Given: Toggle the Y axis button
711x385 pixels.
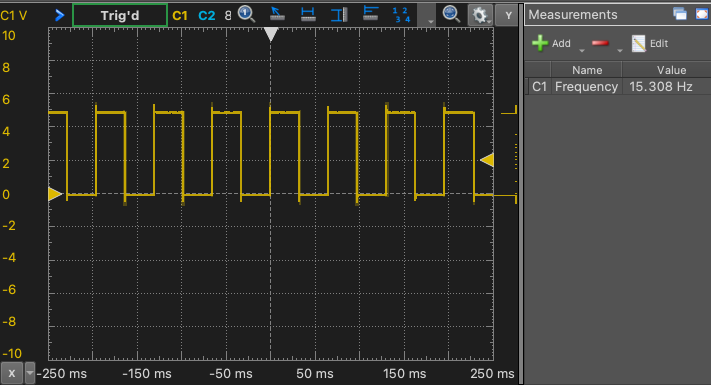Looking at the screenshot, I should click(508, 15).
